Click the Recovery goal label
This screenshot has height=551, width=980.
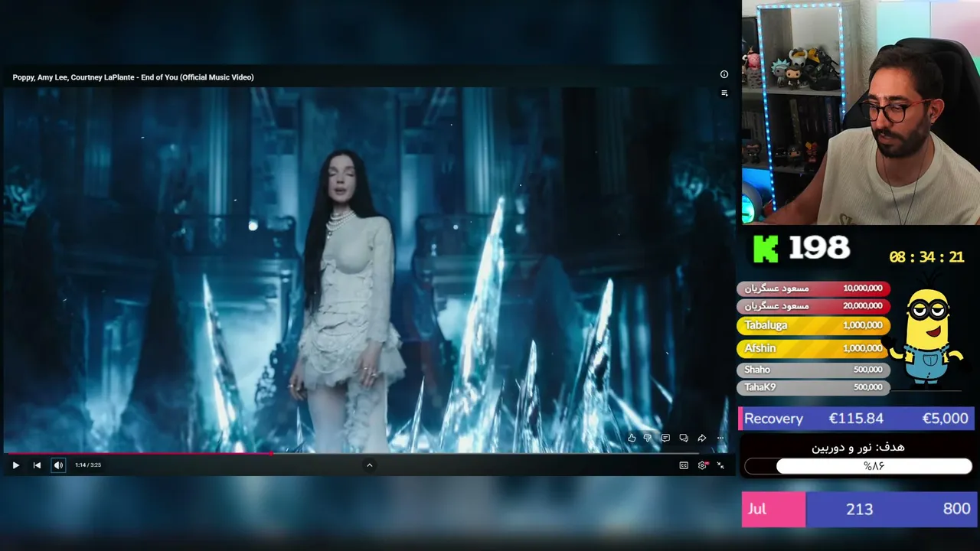pyautogui.click(x=773, y=419)
